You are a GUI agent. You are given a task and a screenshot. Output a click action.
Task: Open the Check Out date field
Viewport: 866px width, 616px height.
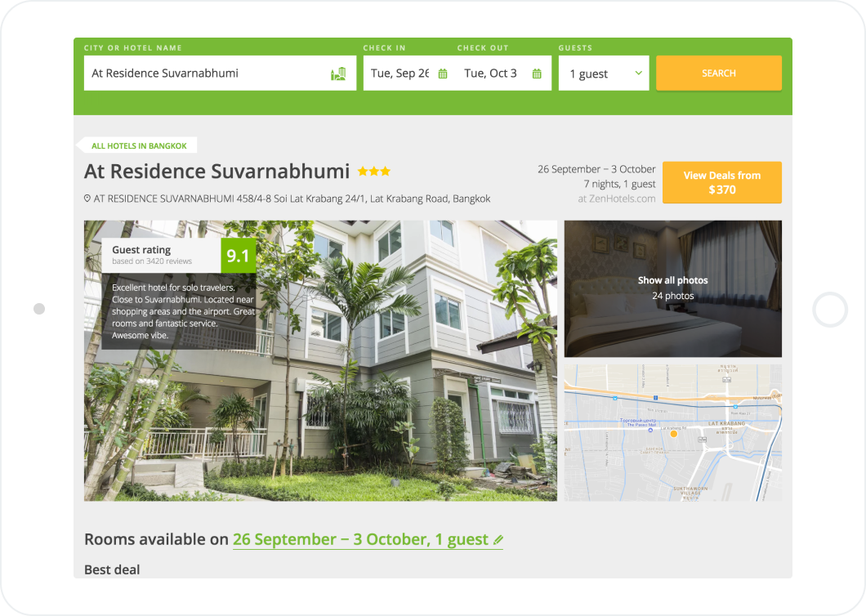[492, 74]
